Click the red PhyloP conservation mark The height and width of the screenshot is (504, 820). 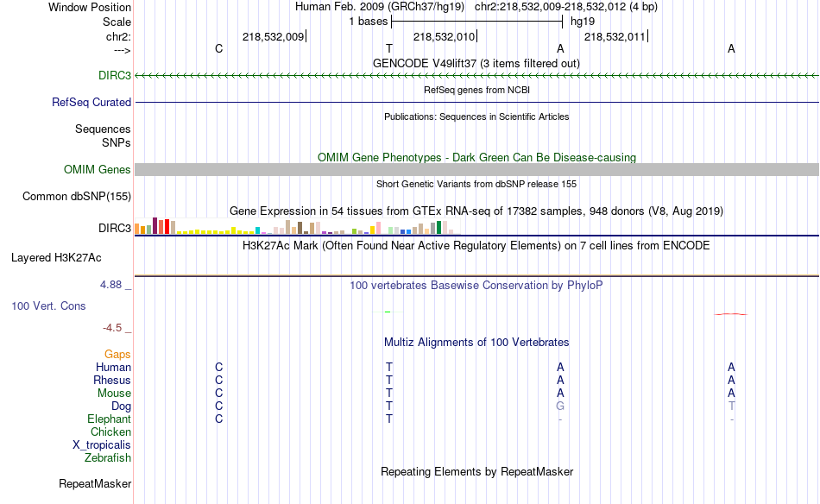point(731,314)
